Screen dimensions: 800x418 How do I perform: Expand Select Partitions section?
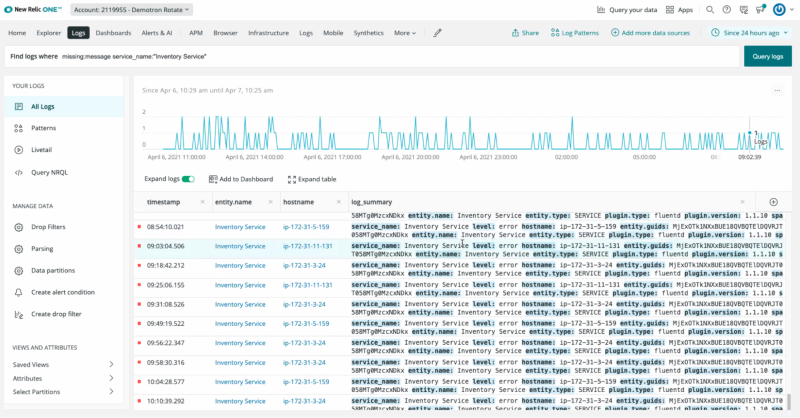(63, 392)
